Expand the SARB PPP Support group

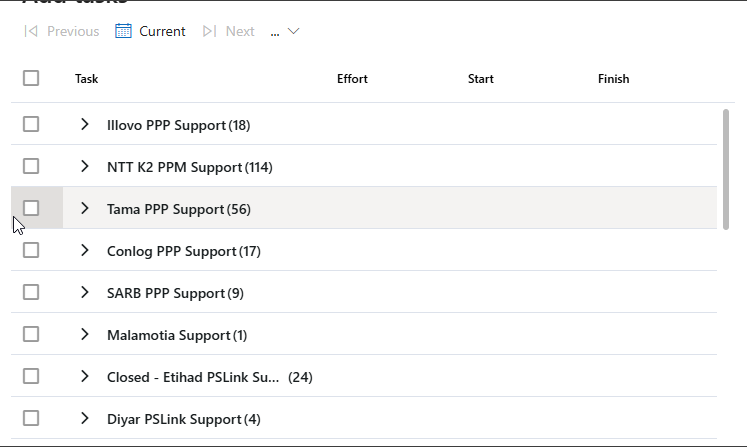coord(85,292)
